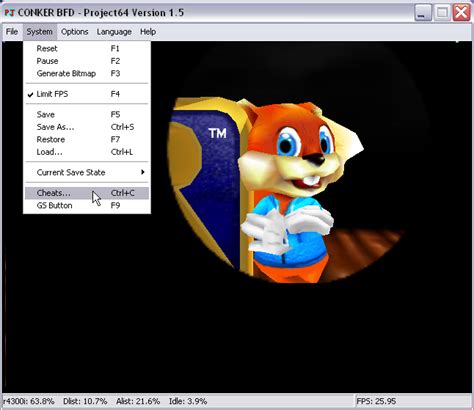474x410 pixels.
Task: Open Cheats... from the System menu
Action: [x=87, y=193]
